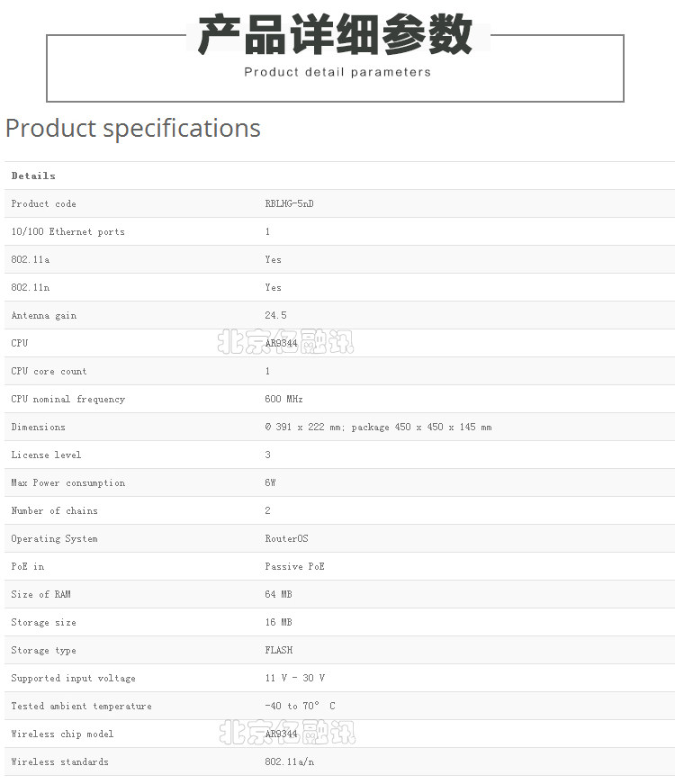The height and width of the screenshot is (784, 675).
Task: Click the "802.11a" row label
Action: coord(31,259)
